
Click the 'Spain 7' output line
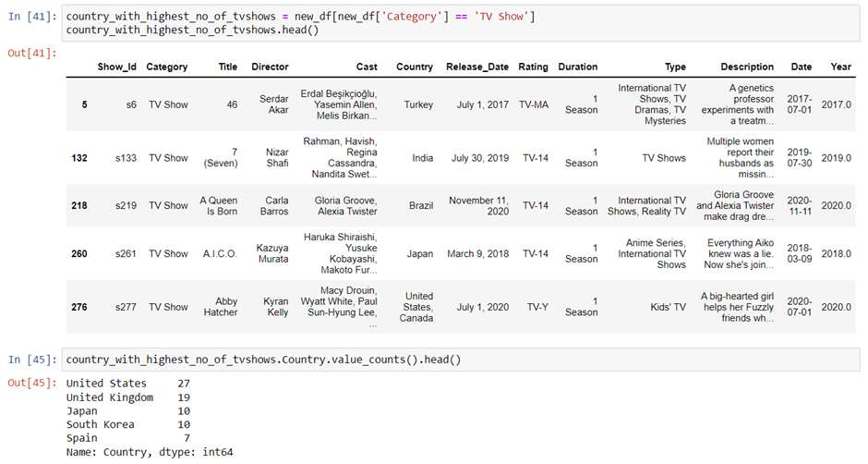pyautogui.click(x=127, y=438)
